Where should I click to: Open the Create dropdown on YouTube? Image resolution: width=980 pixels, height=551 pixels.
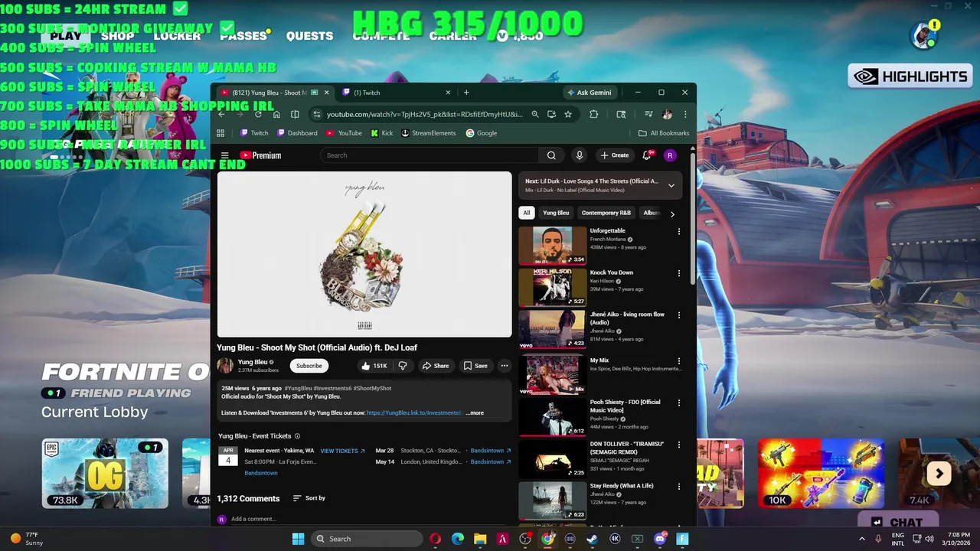click(615, 155)
